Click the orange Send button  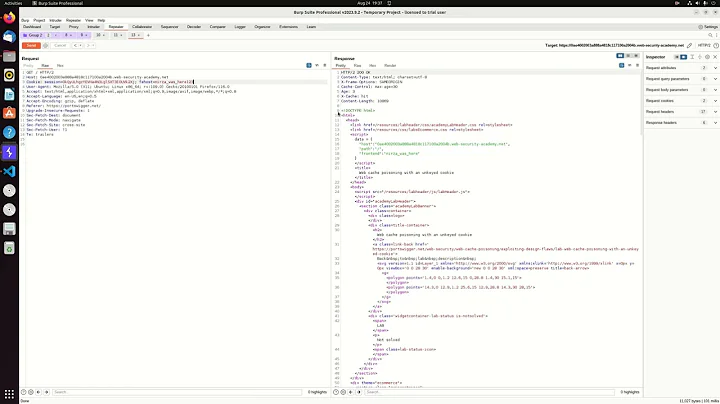[31, 45]
